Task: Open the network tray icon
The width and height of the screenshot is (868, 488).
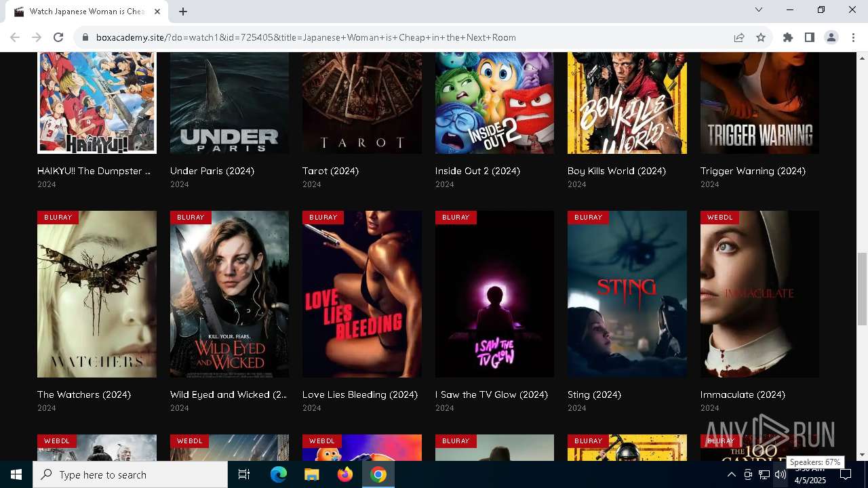Action: pyautogui.click(x=764, y=475)
